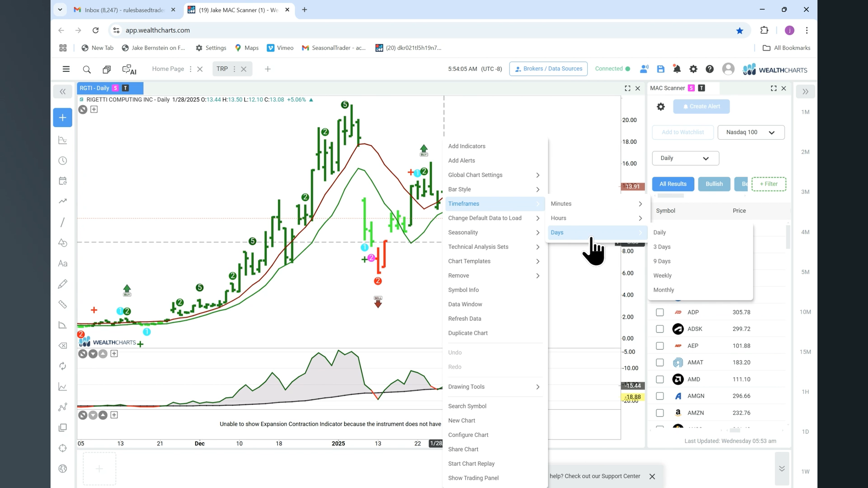
Task: Click the save layout disk icon
Action: [x=660, y=69]
